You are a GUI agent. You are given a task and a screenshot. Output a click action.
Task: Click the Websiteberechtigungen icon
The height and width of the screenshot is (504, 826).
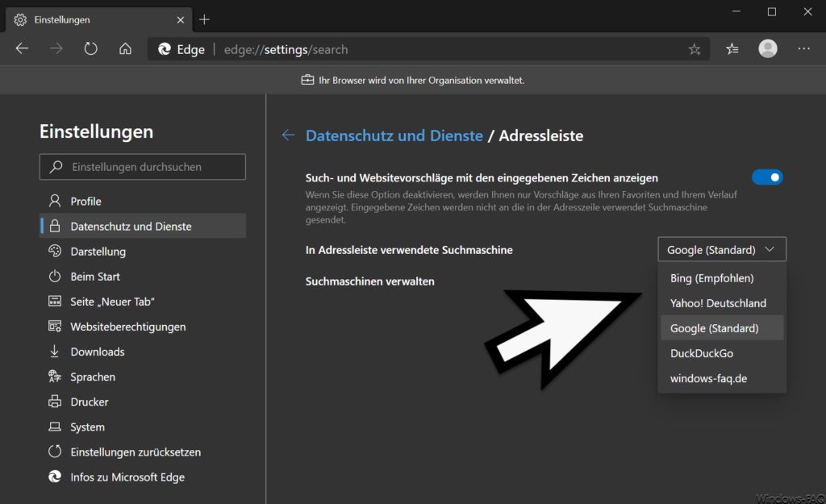click(55, 326)
